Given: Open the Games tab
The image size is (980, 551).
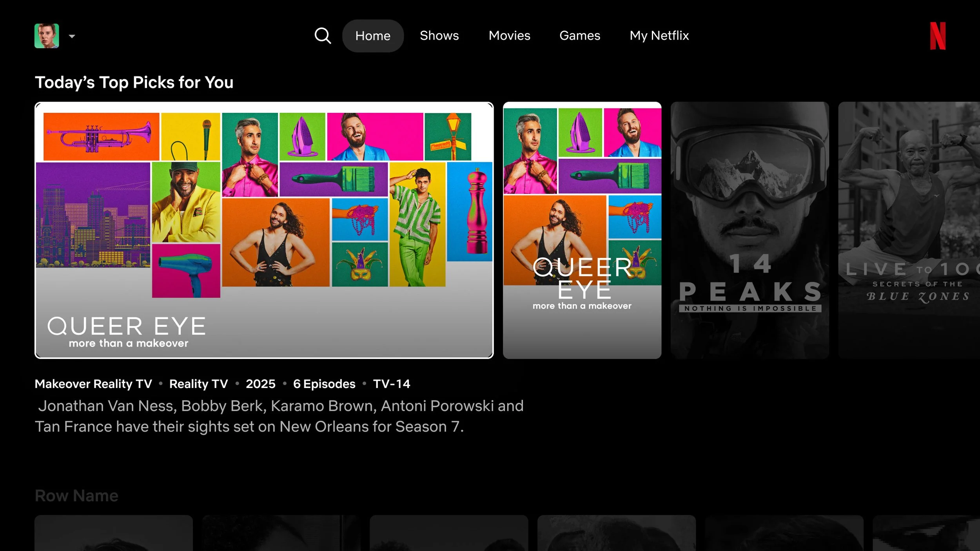Looking at the screenshot, I should pos(579,36).
